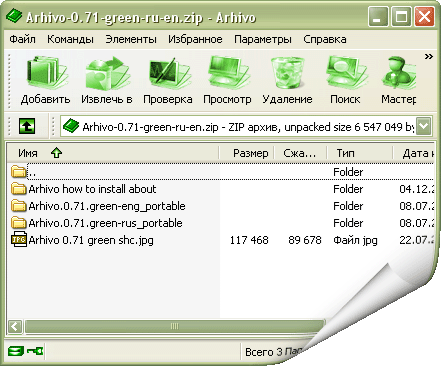Go up one folder level

pyautogui.click(x=27, y=126)
